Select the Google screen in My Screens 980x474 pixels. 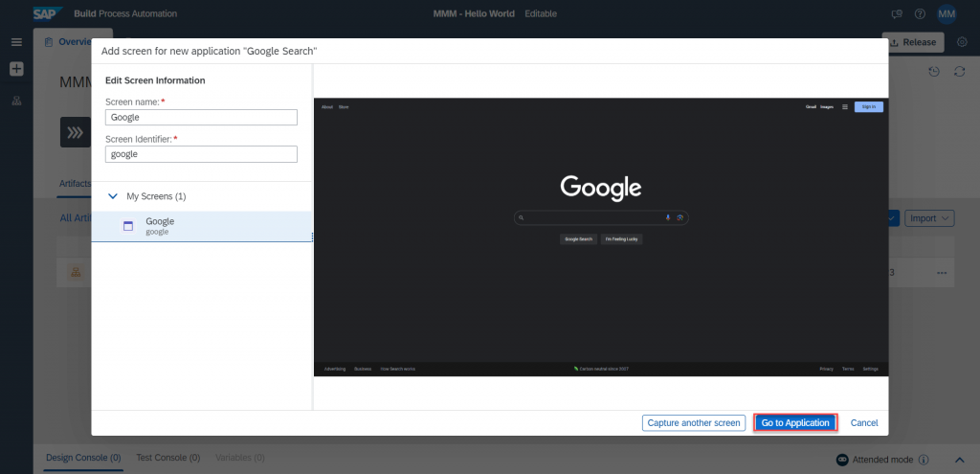201,226
